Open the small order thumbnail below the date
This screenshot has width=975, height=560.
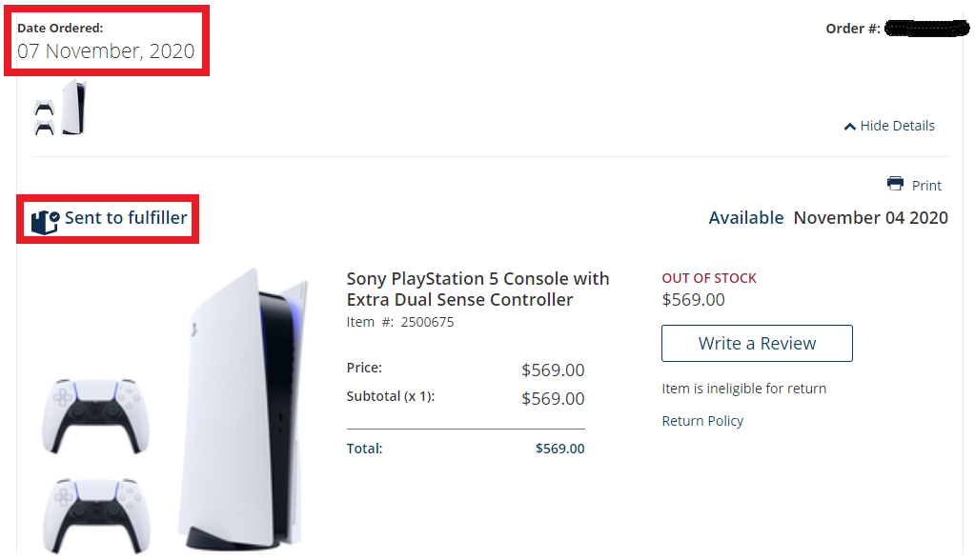60,108
